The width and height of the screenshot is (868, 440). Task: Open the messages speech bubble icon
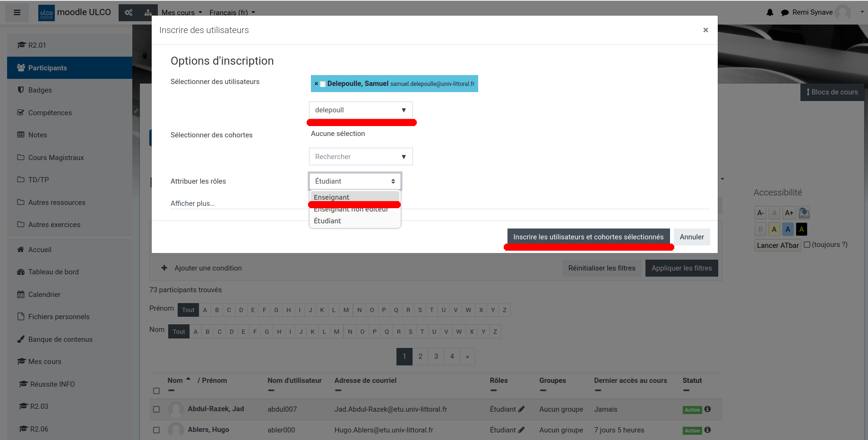point(785,13)
